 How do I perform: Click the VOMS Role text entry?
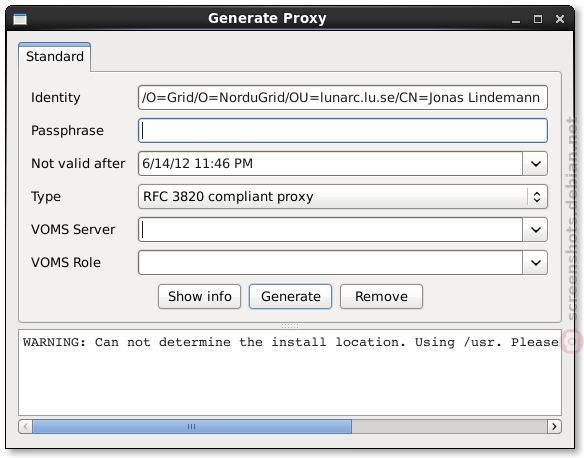pos(330,263)
